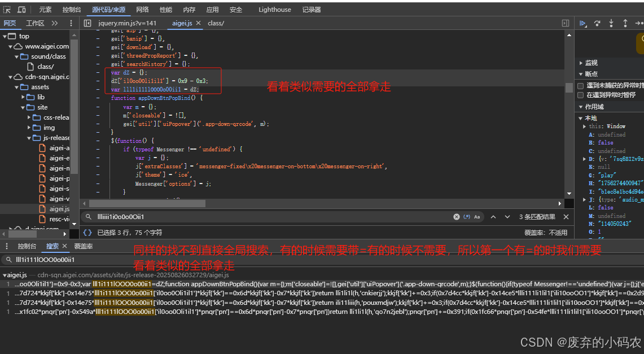
Task: Clear the in-file search field
Action: coord(456,217)
